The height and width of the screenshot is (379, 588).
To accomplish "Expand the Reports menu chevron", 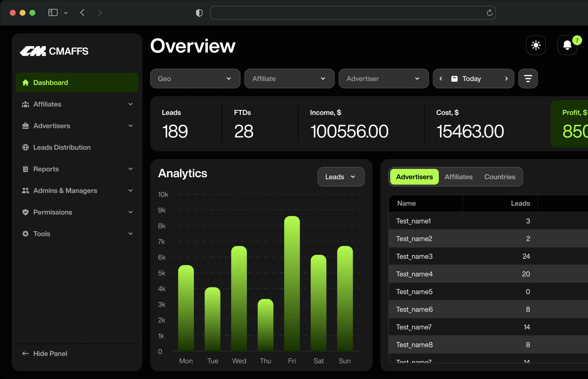I will (x=131, y=169).
